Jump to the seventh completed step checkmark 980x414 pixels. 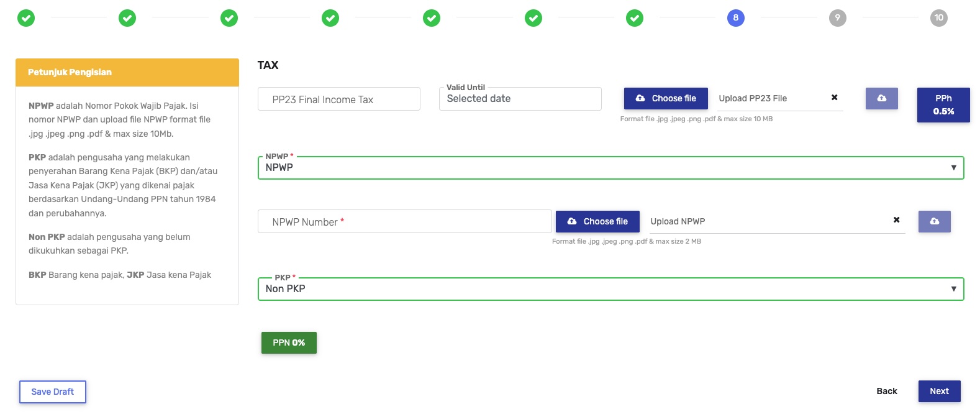tap(635, 18)
